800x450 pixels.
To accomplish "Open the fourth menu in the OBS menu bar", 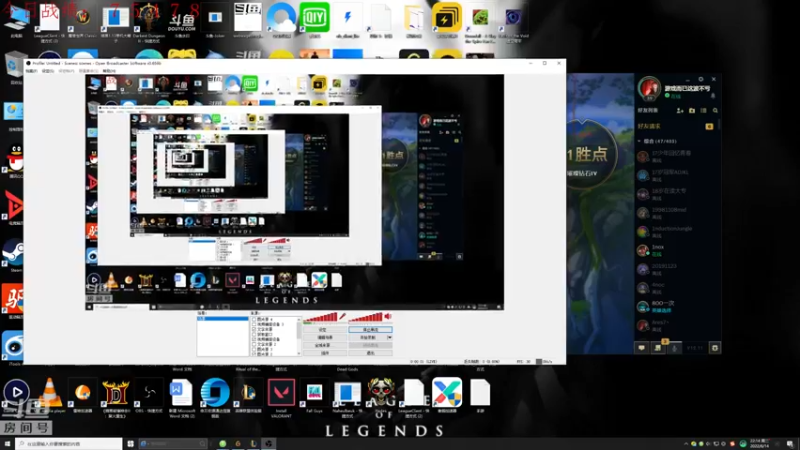I will tap(88, 71).
